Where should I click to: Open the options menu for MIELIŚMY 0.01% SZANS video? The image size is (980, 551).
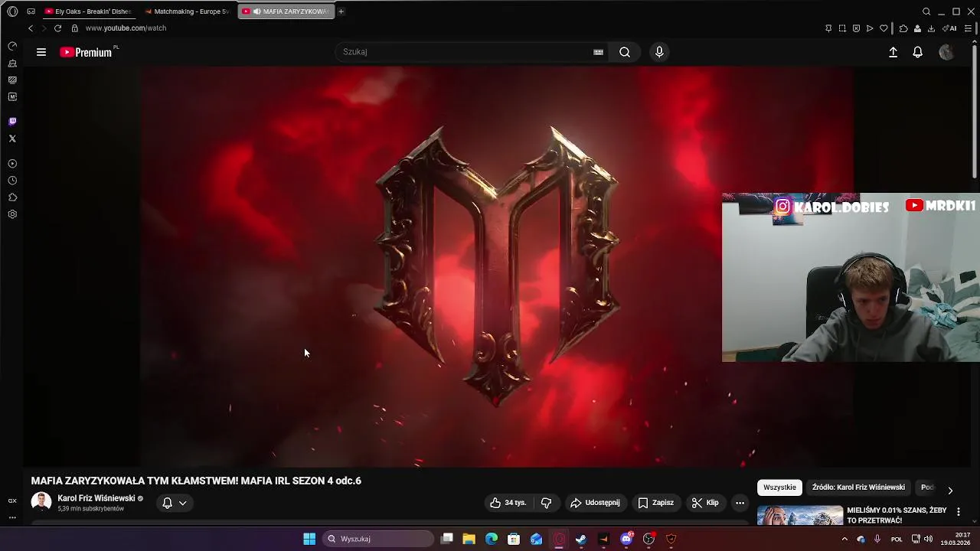(x=958, y=511)
